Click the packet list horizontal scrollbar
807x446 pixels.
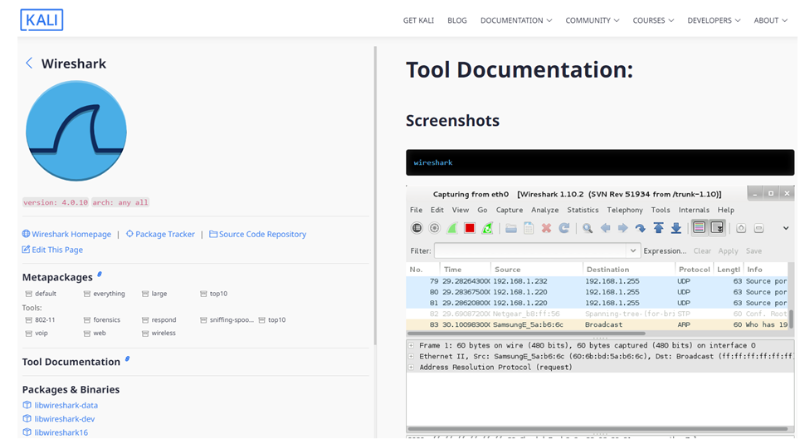tap(528, 333)
